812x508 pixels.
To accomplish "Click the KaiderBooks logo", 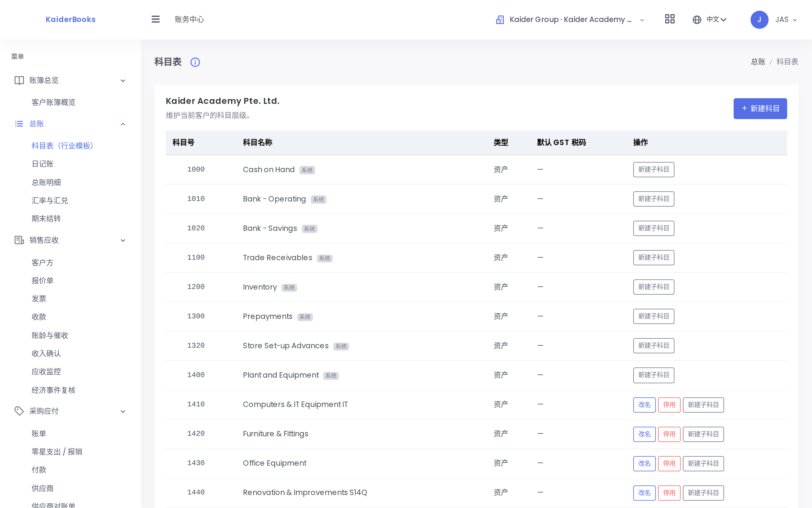I will point(70,19).
